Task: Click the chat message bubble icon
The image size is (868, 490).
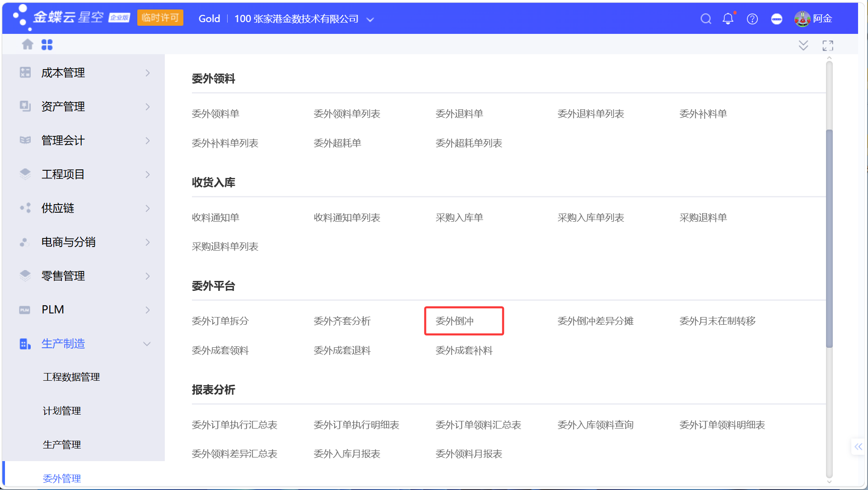Action: (777, 19)
